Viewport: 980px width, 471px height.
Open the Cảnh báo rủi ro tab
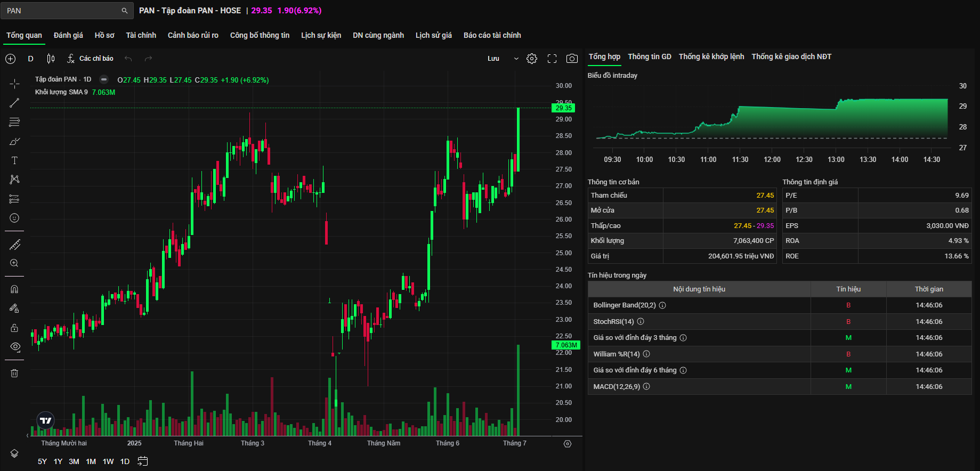tap(193, 35)
